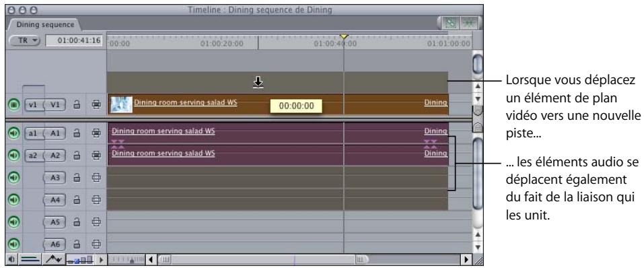Screen dimensions: 644x268
Task: Click the audio pane vertical scroll thumb
Action: coord(478,174)
